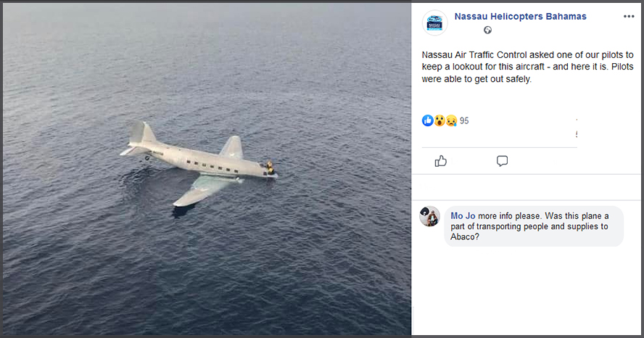The width and height of the screenshot is (644, 338).
Task: Click the globe public privacy icon
Action: coord(487,30)
